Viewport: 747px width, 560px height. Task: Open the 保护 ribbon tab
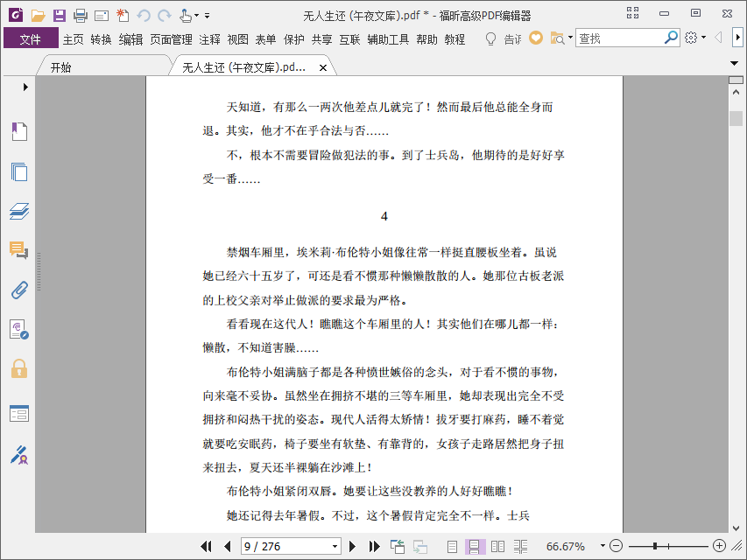[x=293, y=39]
